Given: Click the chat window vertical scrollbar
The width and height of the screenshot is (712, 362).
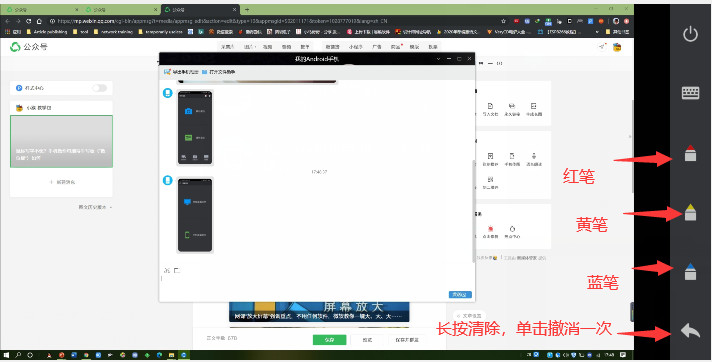Looking at the screenshot, I should (x=473, y=211).
